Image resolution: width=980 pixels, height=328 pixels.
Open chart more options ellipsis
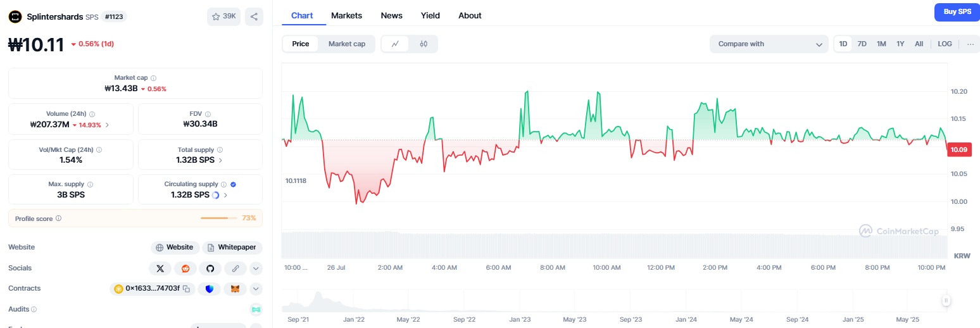pos(971,44)
